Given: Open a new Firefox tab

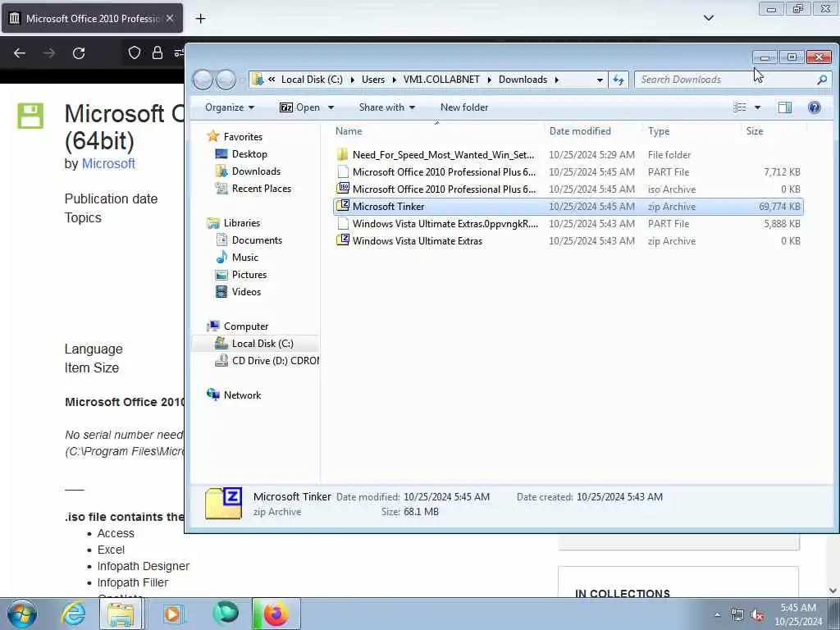Looking at the screenshot, I should tap(200, 18).
